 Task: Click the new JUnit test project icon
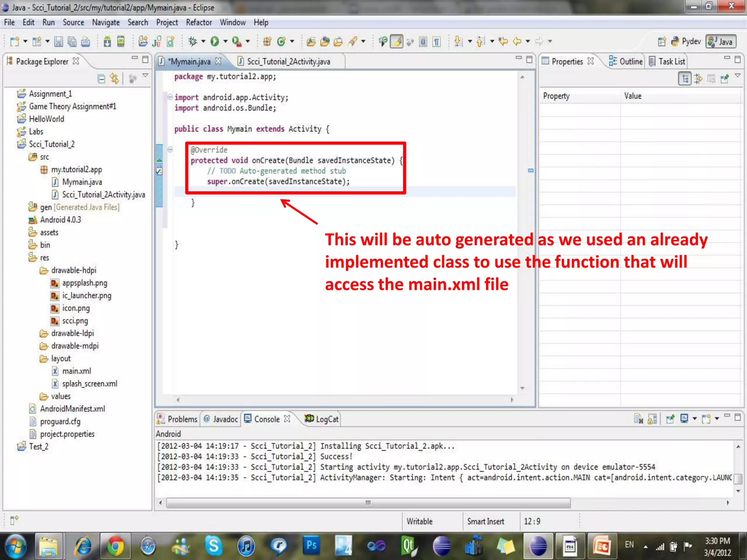[x=157, y=42]
